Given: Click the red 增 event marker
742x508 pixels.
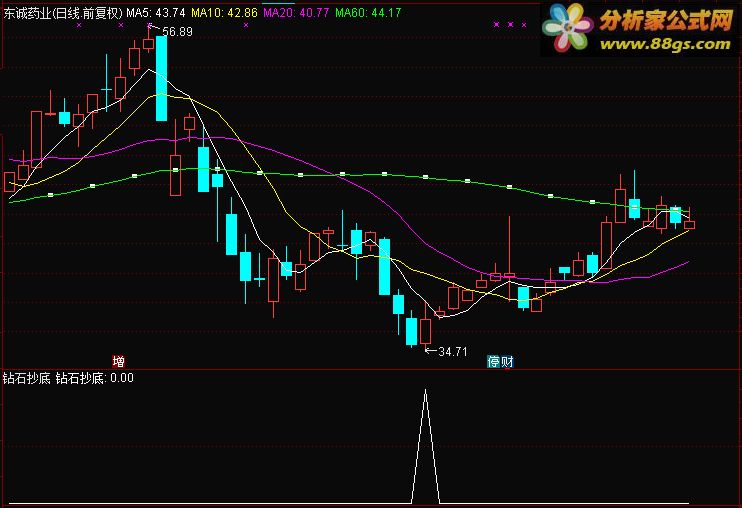Looking at the screenshot, I should tap(118, 362).
